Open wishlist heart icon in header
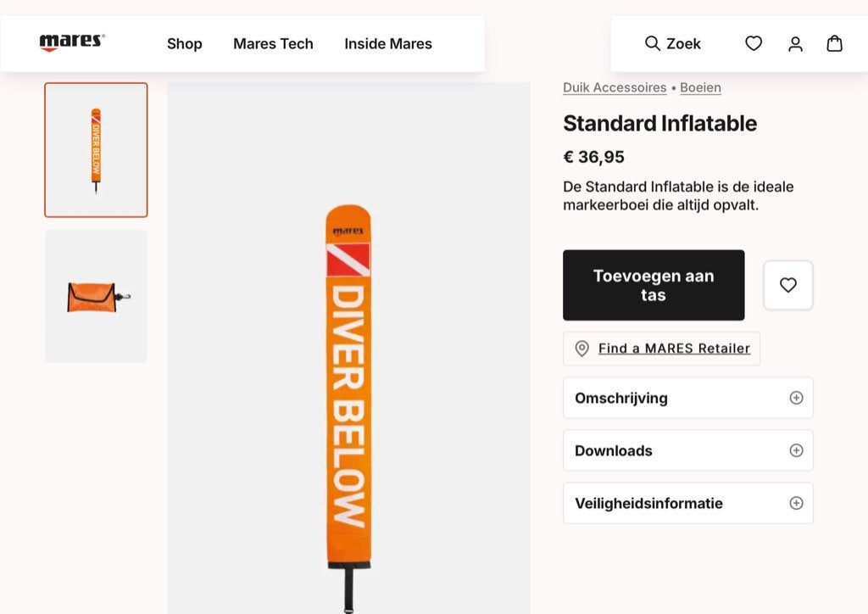 pos(754,43)
